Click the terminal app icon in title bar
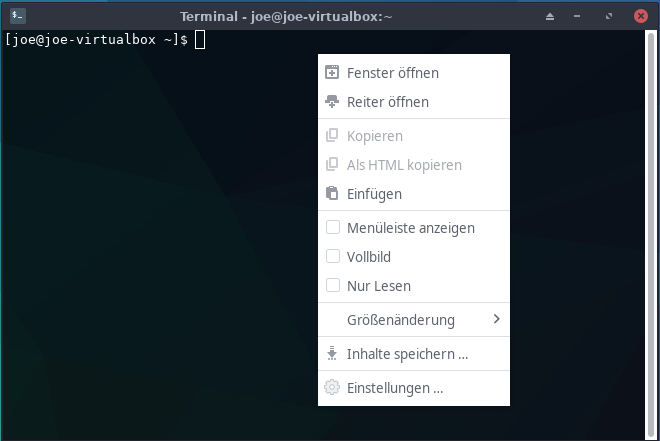The image size is (660, 441). point(18,16)
